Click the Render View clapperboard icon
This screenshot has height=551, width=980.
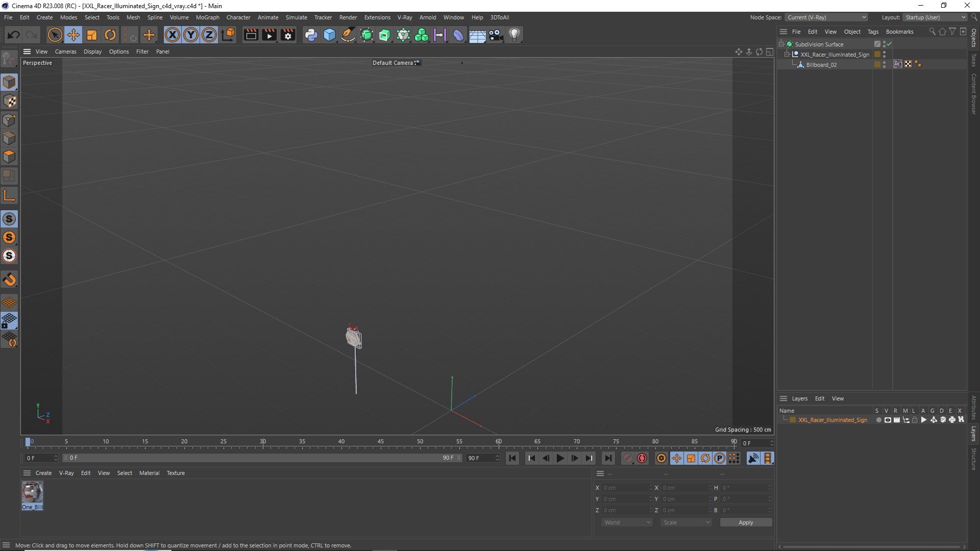251,35
